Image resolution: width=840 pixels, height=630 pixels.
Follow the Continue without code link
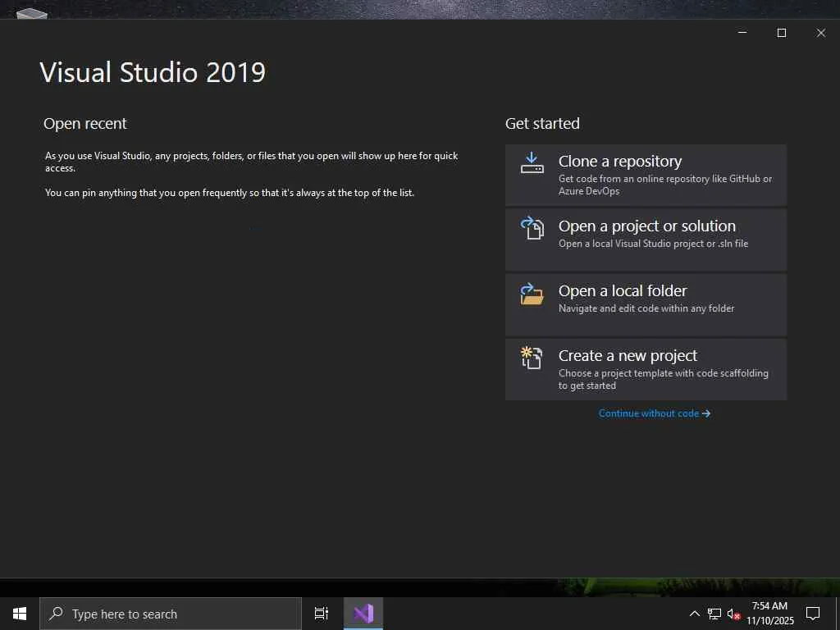(654, 413)
